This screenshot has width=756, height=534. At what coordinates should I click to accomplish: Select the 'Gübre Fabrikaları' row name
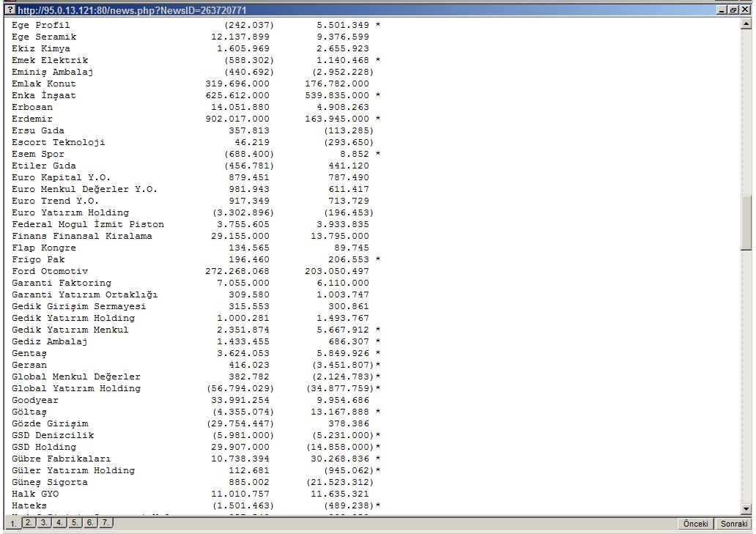point(62,459)
